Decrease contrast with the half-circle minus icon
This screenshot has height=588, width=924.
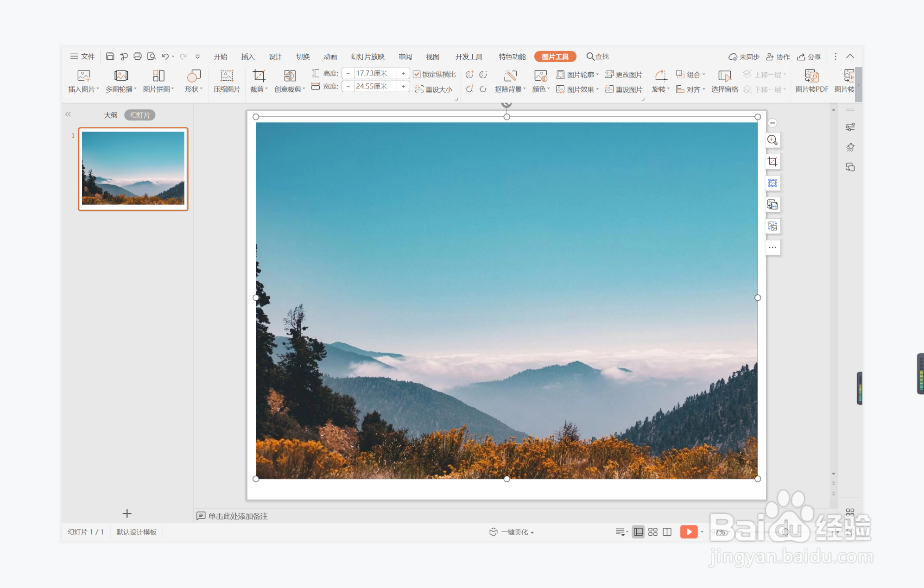483,75
